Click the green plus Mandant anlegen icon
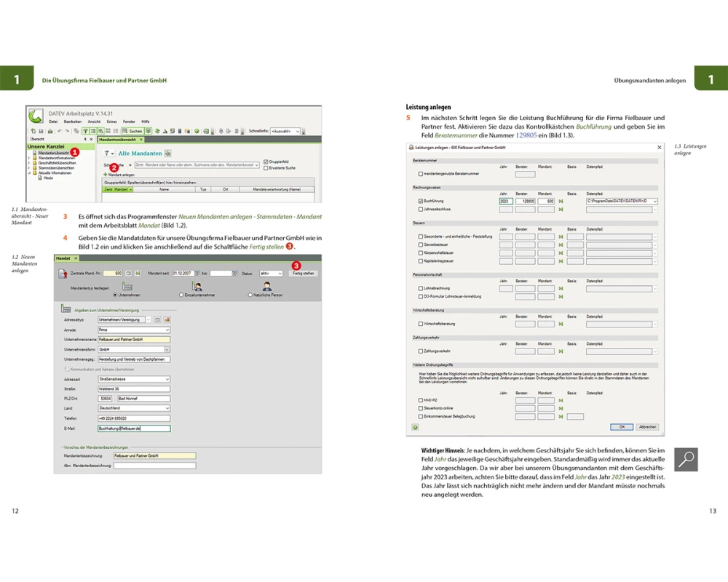The width and height of the screenshot is (728, 582). point(105,175)
